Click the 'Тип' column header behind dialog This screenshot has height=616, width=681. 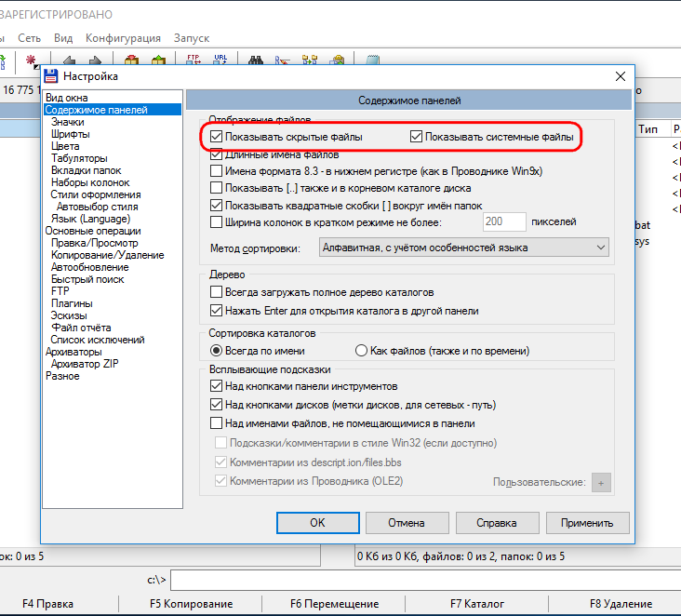click(648, 129)
